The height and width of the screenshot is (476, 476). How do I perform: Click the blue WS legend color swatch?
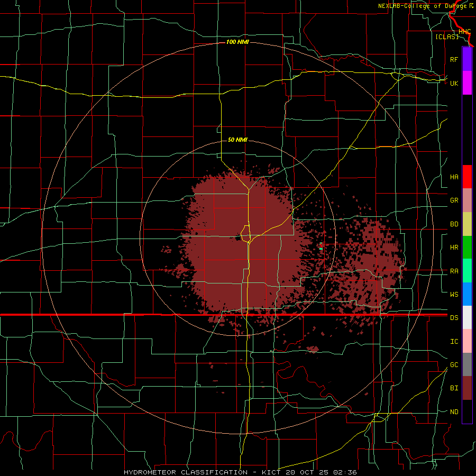(467, 294)
